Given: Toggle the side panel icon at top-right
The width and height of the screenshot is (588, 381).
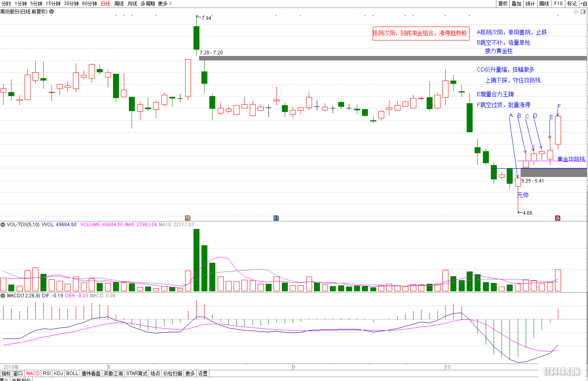Looking at the screenshot, I should coord(584,12).
